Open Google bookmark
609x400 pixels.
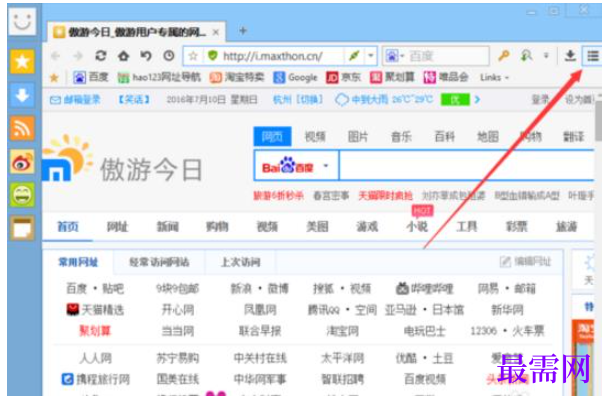point(296,78)
